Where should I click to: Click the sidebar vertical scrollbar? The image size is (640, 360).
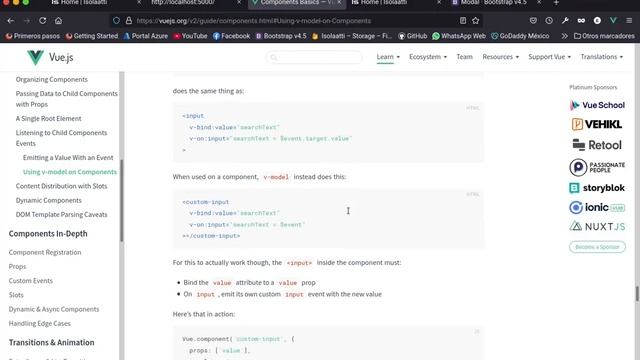pos(122,200)
